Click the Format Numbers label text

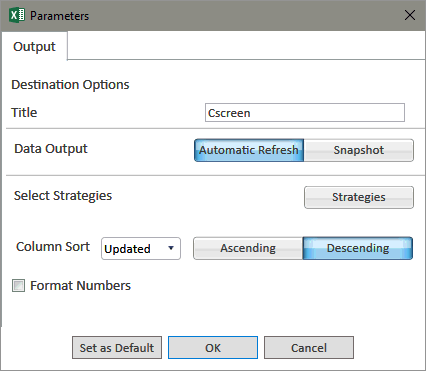(x=80, y=286)
